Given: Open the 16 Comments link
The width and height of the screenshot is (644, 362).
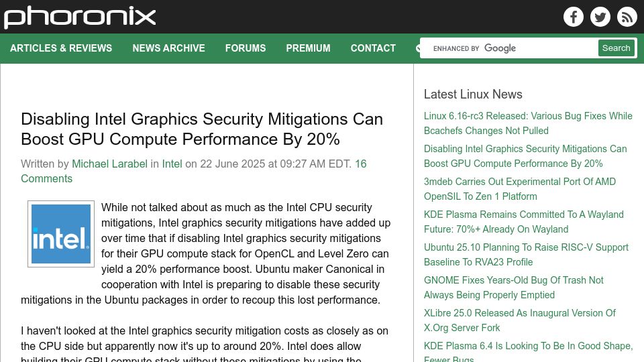Looking at the screenshot, I should 193,171.
